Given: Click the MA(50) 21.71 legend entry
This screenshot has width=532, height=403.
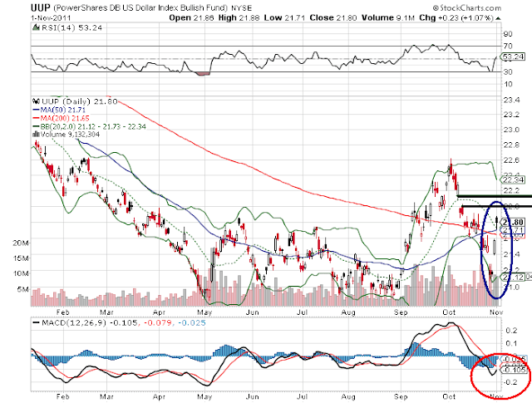Looking at the screenshot, I should (63, 110).
